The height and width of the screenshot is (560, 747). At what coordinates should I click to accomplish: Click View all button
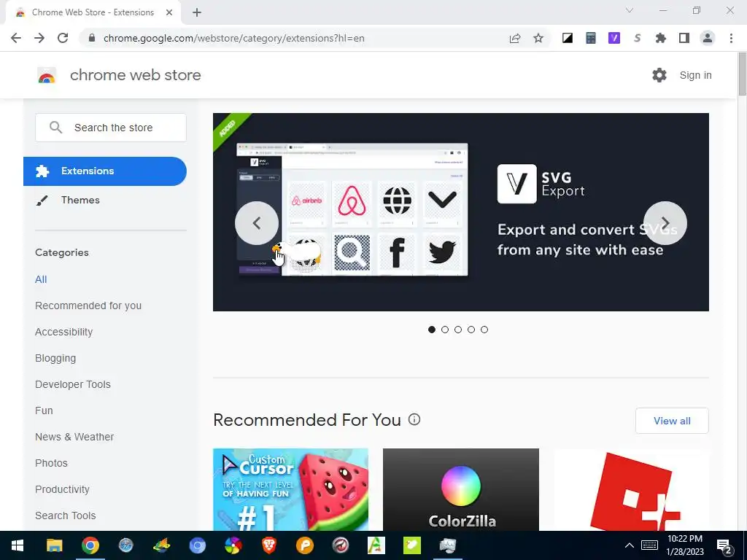pos(672,421)
